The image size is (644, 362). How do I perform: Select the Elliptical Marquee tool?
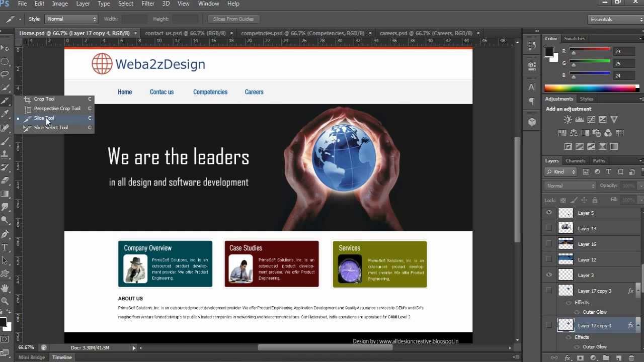[5, 61]
